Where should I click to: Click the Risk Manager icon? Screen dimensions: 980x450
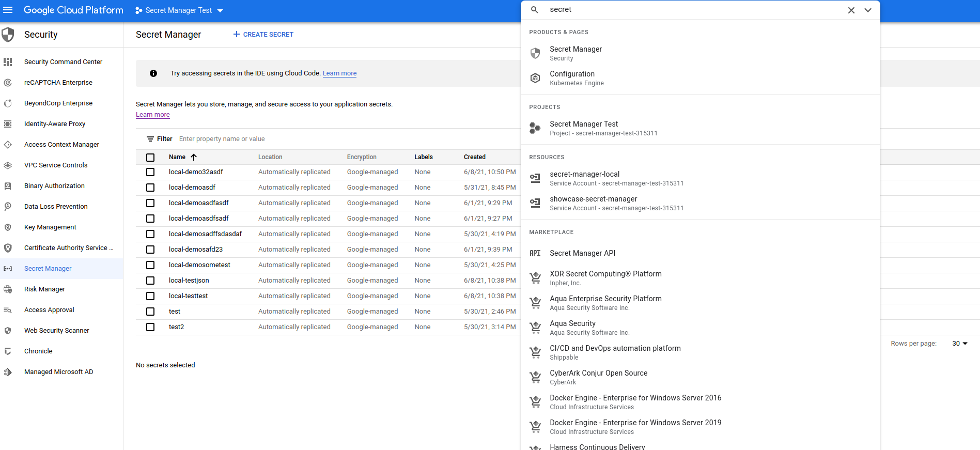[8, 289]
